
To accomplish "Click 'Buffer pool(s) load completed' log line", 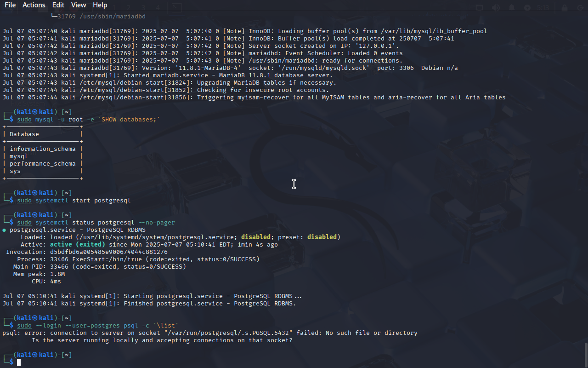I will pyautogui.click(x=228, y=39).
